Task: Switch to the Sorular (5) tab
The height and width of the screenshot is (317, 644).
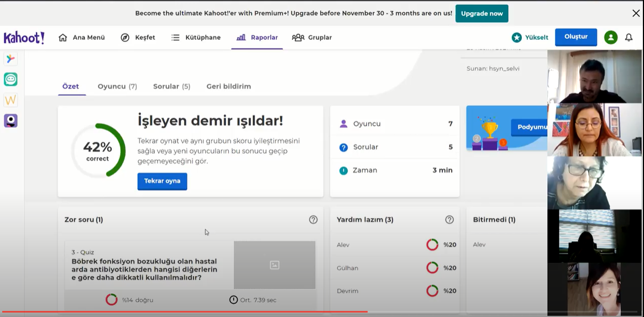Action: (x=171, y=86)
